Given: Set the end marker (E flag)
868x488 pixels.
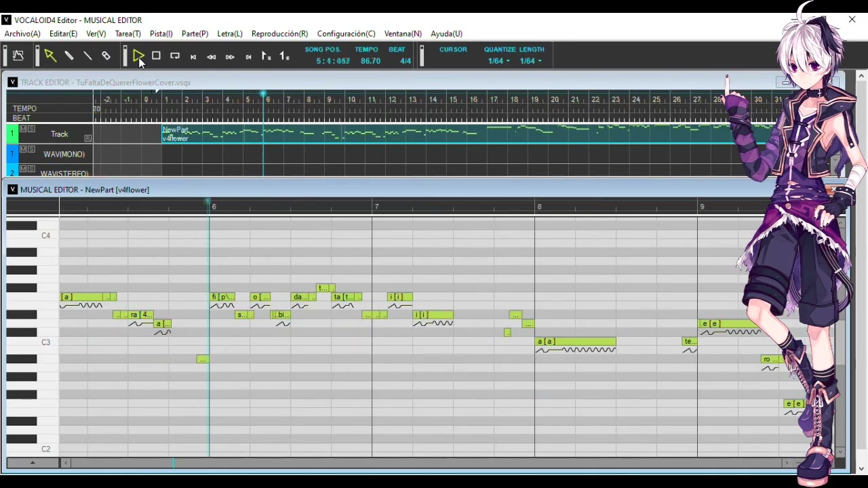Looking at the screenshot, I should click(x=285, y=57).
